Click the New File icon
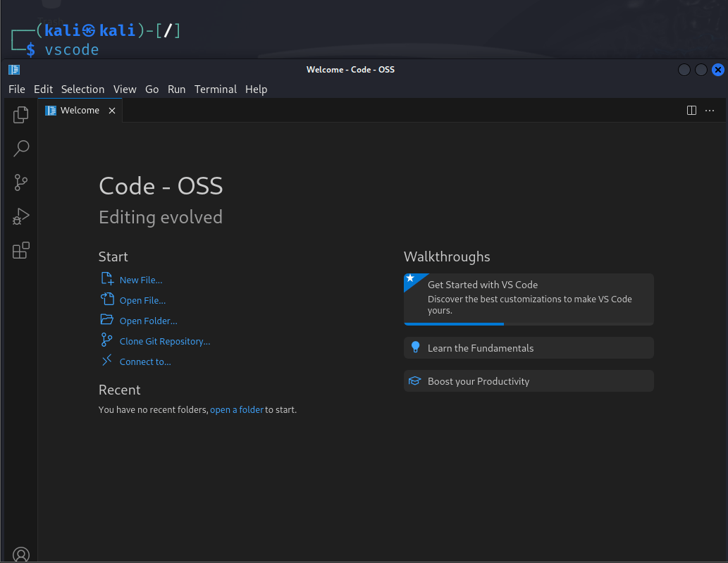This screenshot has height=563, width=728. click(x=107, y=278)
